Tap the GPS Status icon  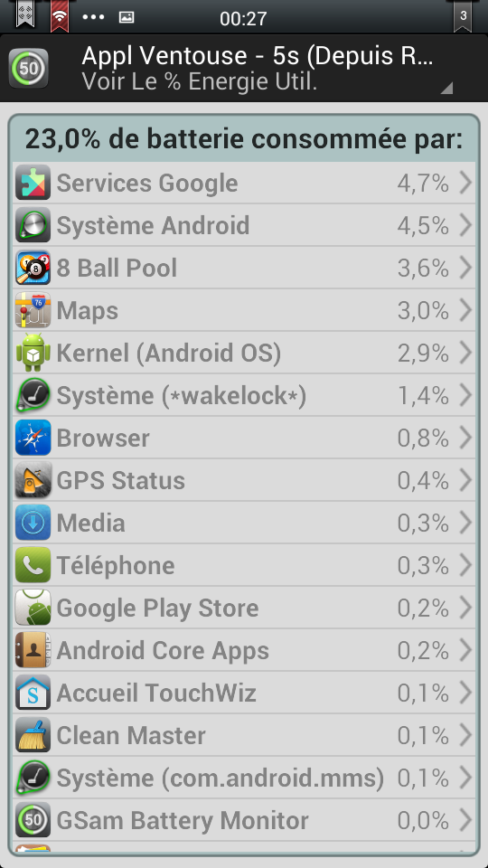tap(33, 480)
